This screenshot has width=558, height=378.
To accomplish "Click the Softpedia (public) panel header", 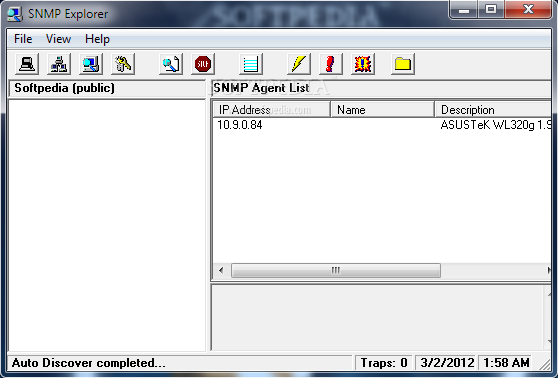I will tap(107, 88).
